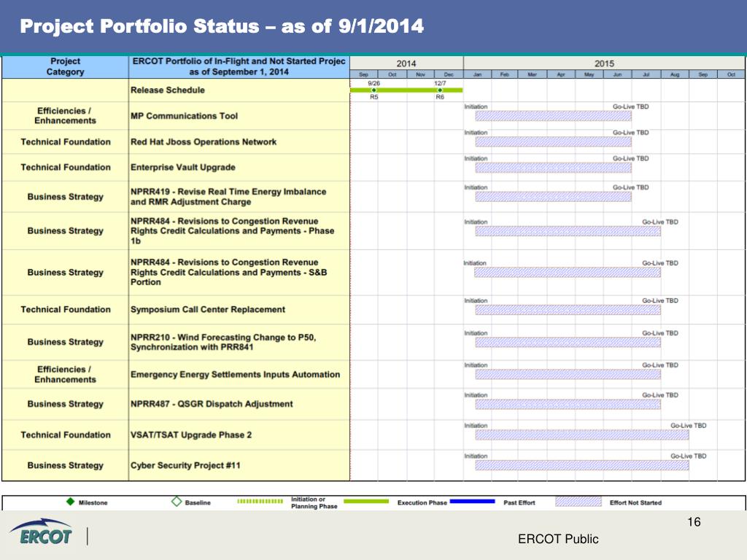747x560 pixels.
Task: Select Emergency Energy Settlements Inputs Automation name
Action: (236, 374)
